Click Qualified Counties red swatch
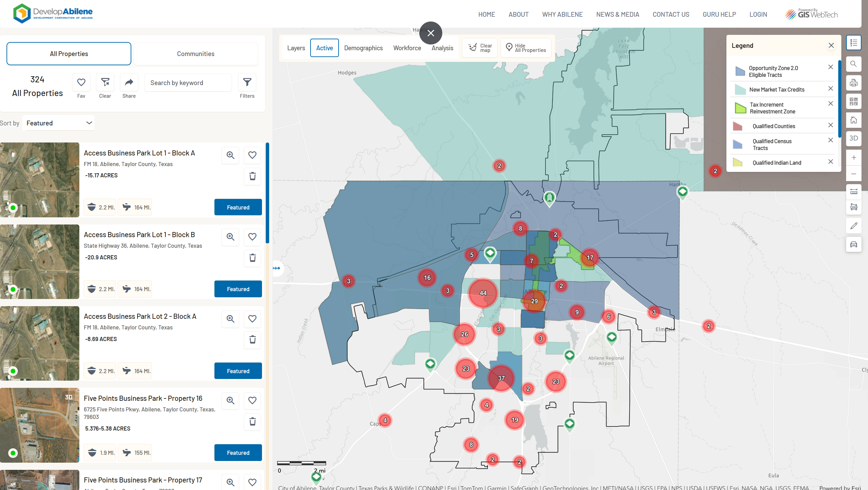Image resolution: width=868 pixels, height=490 pixels. (737, 126)
